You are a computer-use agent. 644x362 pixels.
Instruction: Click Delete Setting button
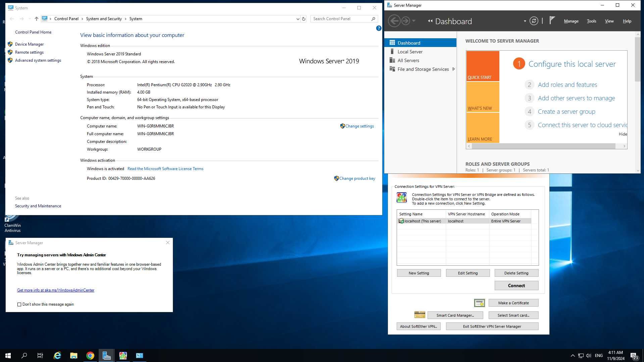point(516,273)
